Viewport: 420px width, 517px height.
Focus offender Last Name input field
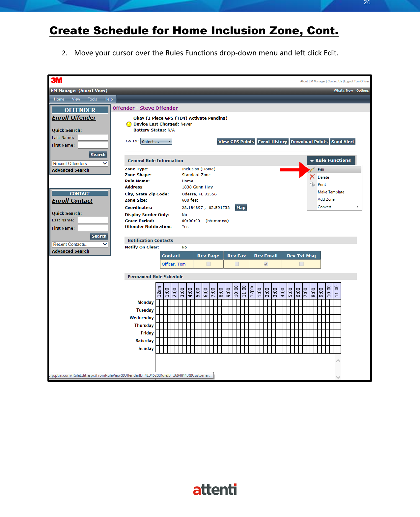coord(93,138)
